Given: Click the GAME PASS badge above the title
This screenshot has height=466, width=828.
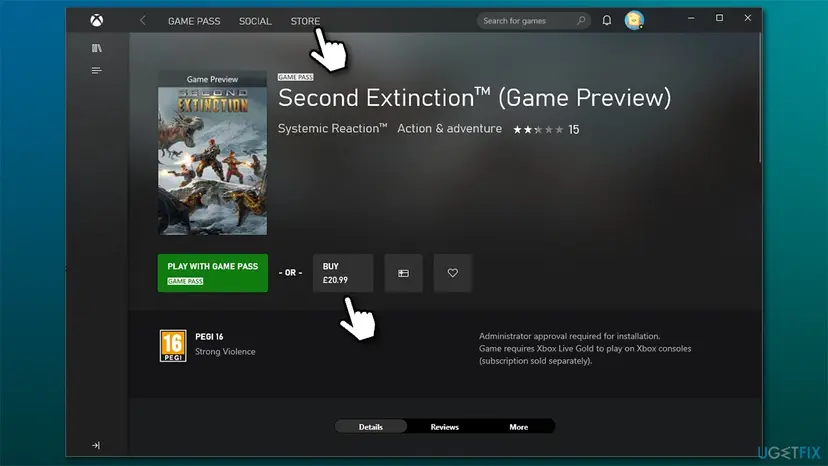Looking at the screenshot, I should 296,77.
